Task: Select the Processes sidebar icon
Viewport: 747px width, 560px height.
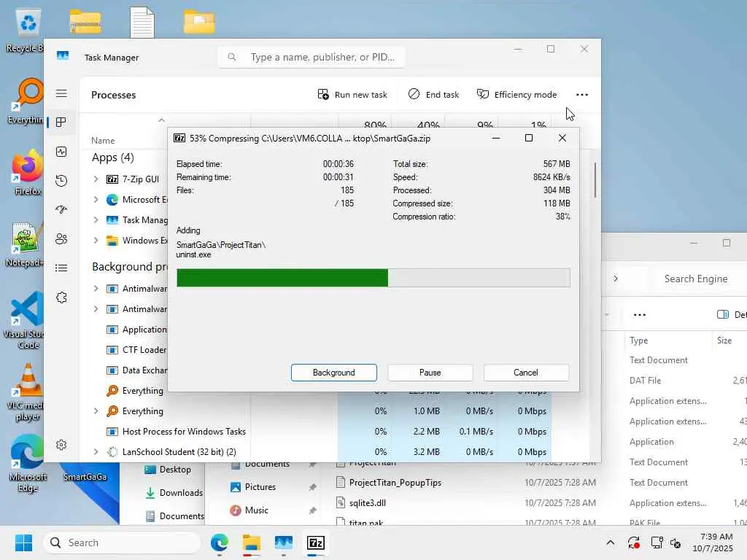Action: click(x=61, y=122)
